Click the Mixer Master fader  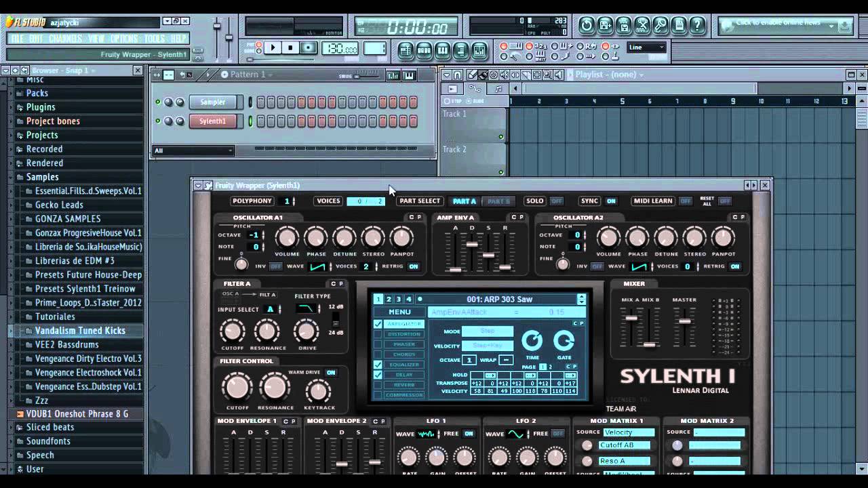click(x=685, y=320)
